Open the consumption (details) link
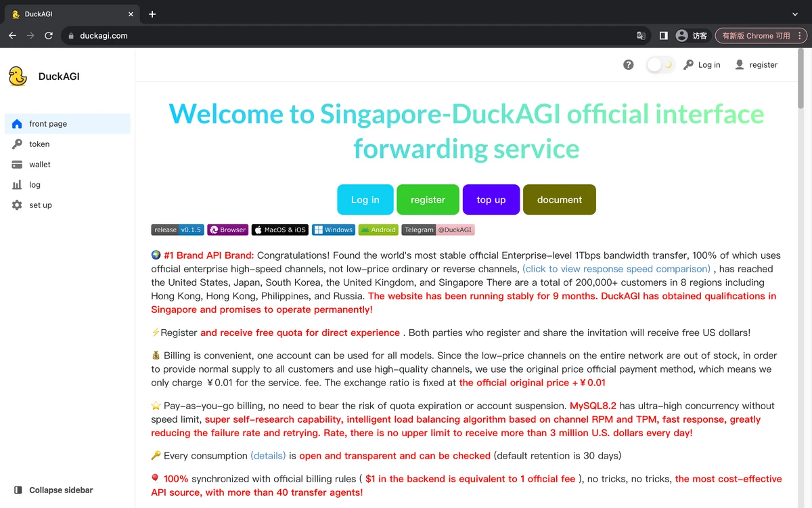 pos(268,456)
